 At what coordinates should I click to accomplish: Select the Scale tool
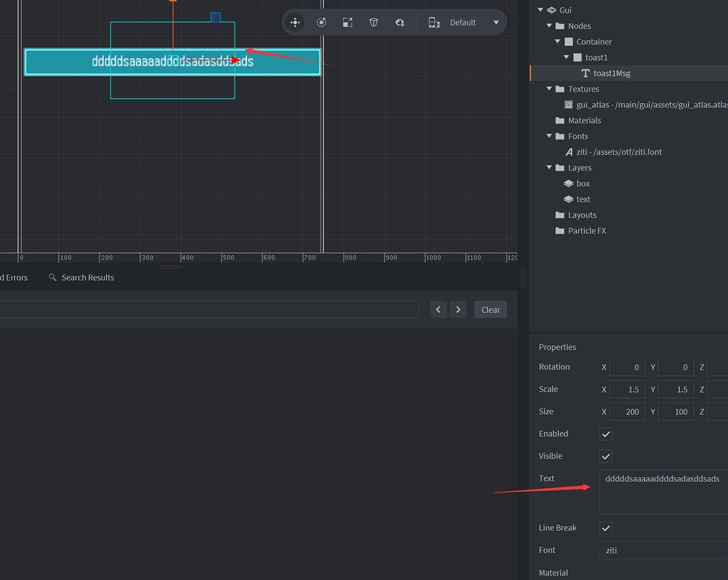[348, 22]
